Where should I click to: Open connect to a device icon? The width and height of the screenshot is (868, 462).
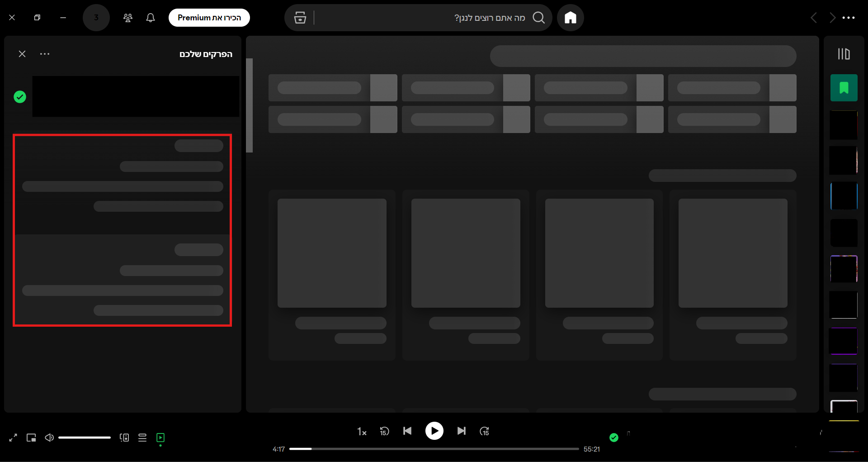(124, 438)
